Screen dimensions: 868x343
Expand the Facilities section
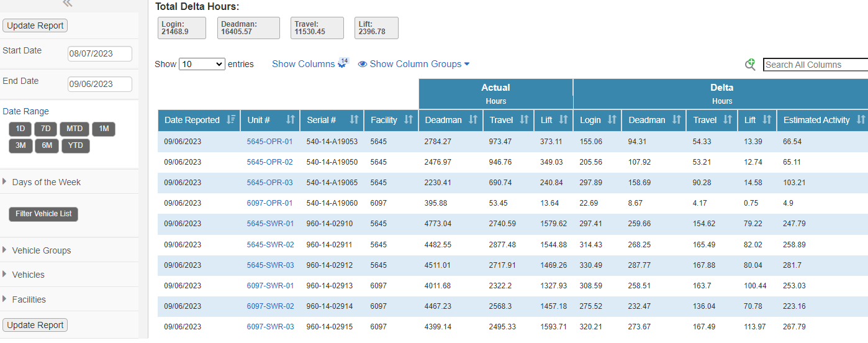(x=29, y=300)
